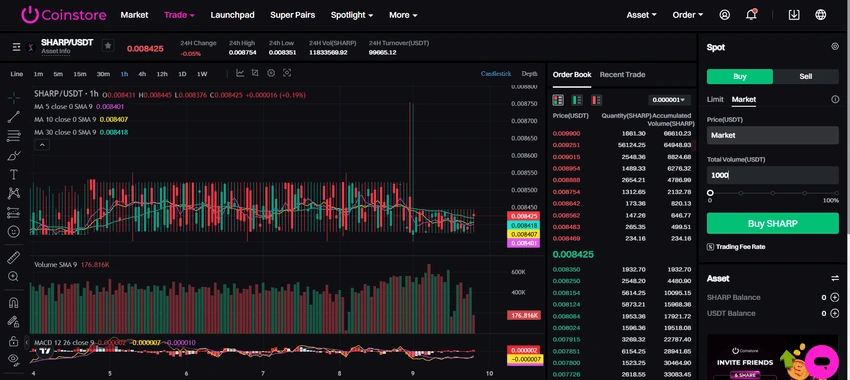Show only sell orders in order book

pos(596,100)
